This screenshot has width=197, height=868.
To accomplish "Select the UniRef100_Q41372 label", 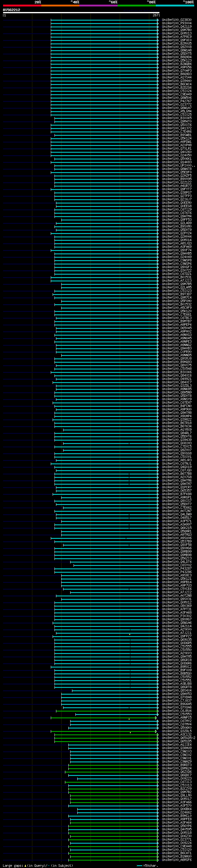I will point(176,128).
